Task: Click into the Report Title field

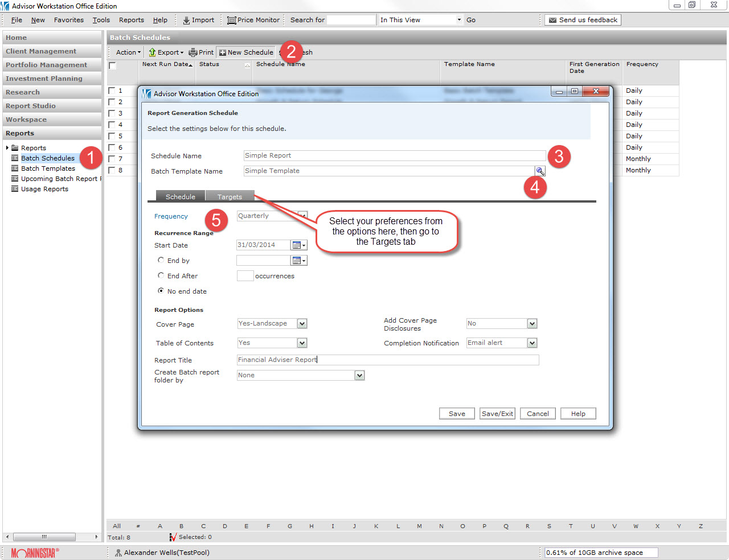Action: [x=387, y=360]
